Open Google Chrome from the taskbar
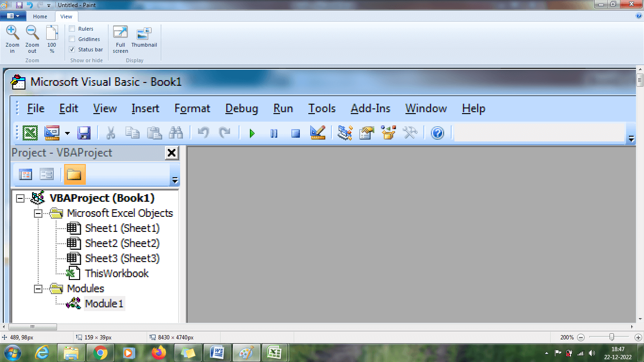 pyautogui.click(x=100, y=353)
